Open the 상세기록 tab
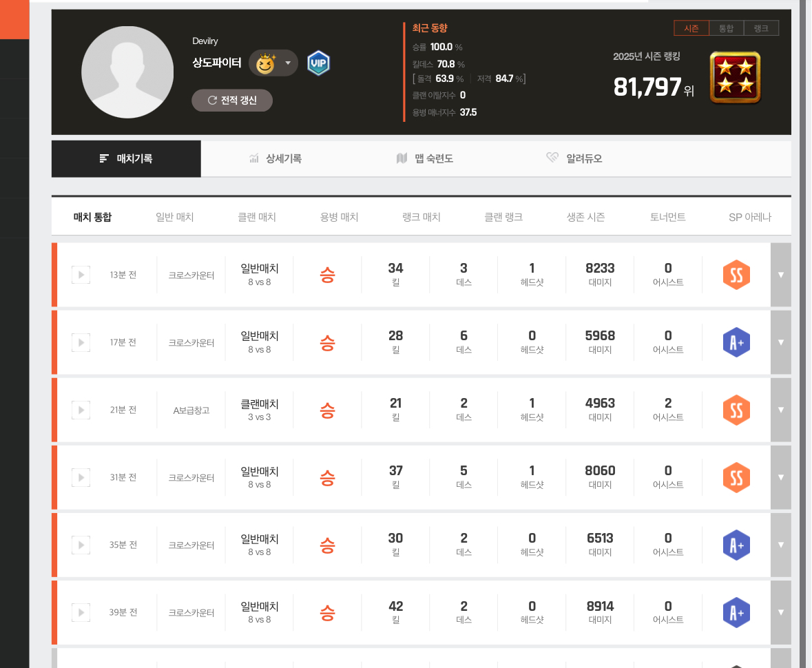 pyautogui.click(x=275, y=159)
